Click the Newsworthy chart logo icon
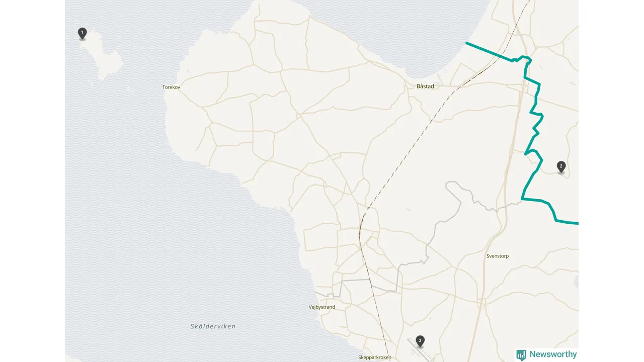644x362 pixels. [x=521, y=354]
